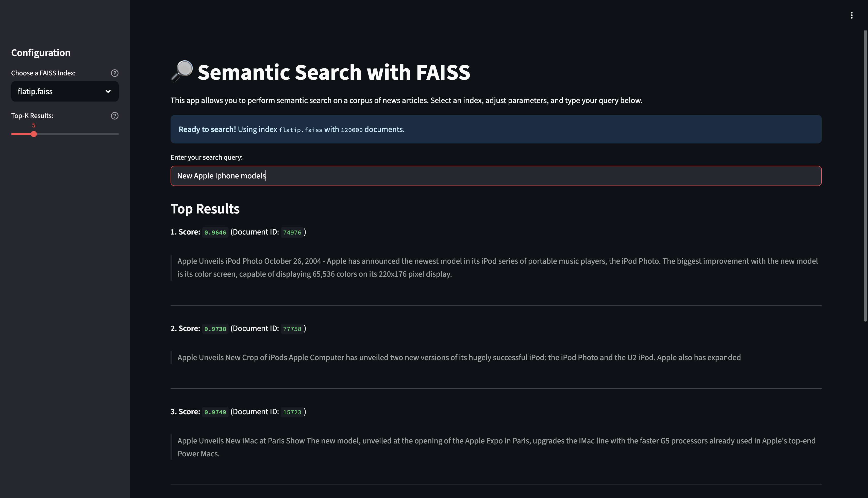Click the Apple Unveils New iMac result text
Image resolution: width=868 pixels, height=498 pixels.
(x=496, y=447)
